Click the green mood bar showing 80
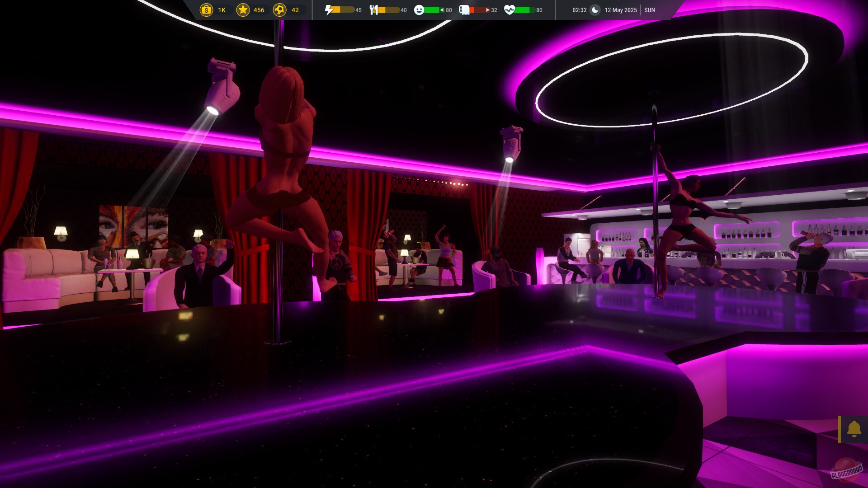The image size is (868, 488). [434, 10]
